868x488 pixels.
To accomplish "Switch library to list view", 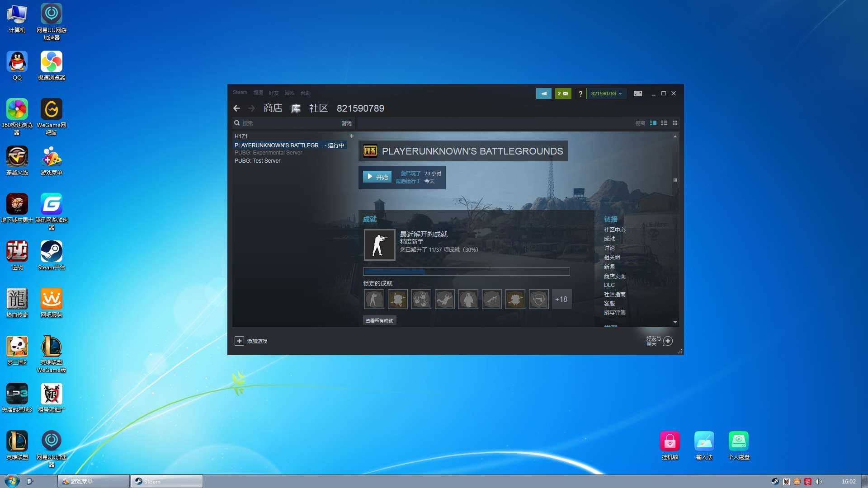I will (x=664, y=123).
